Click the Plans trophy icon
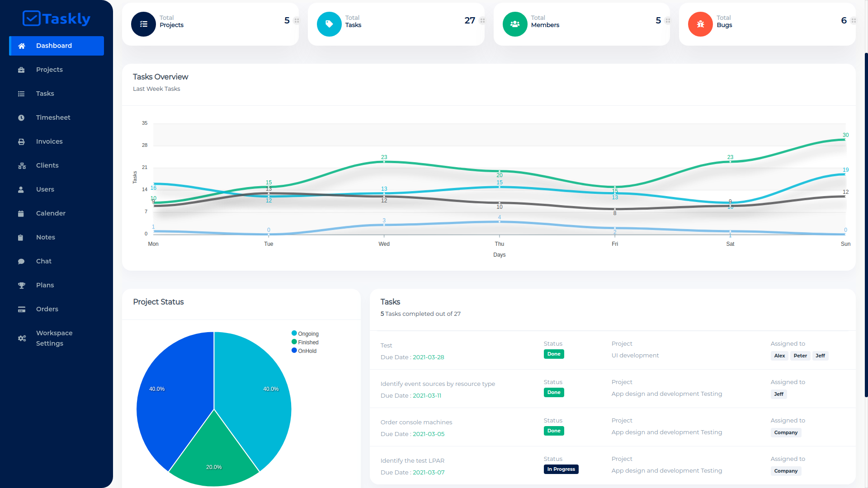The image size is (868, 488). [21, 285]
